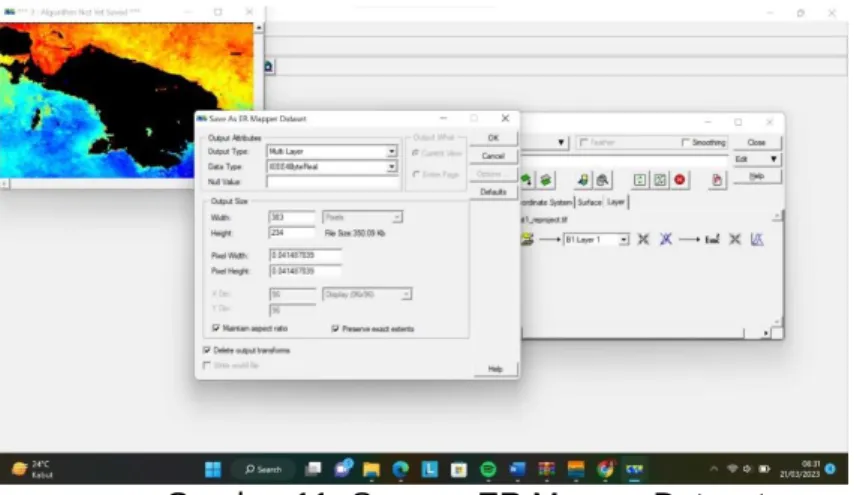Open the Data Type dropdown
The image size is (854, 495).
[392, 166]
